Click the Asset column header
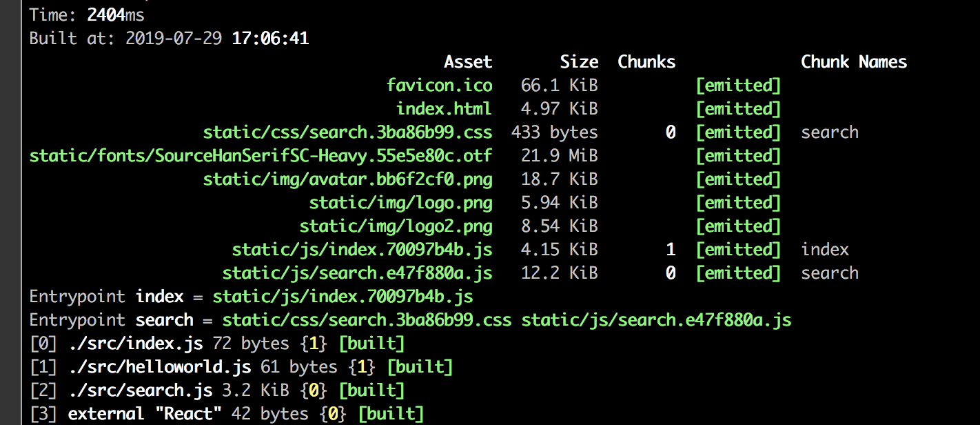 468,62
